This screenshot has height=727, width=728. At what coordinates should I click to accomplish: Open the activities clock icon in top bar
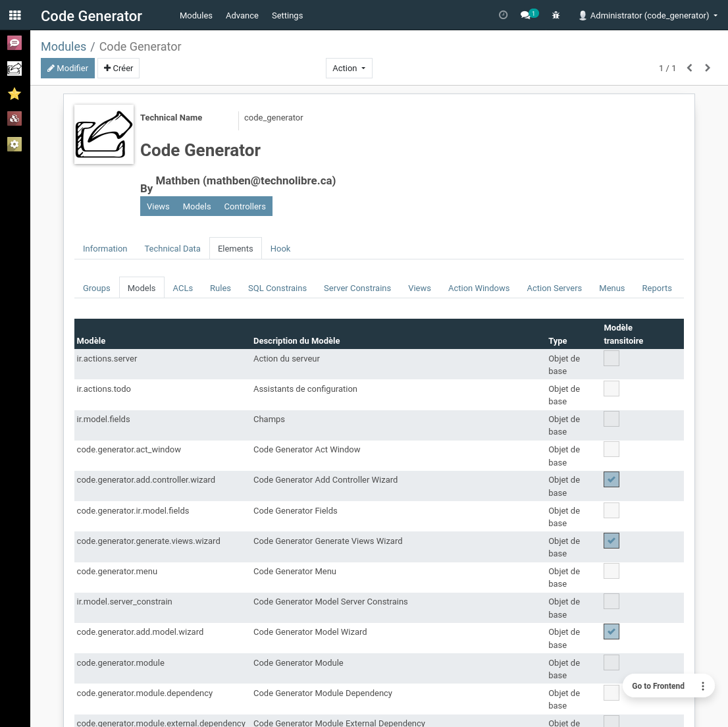[504, 14]
